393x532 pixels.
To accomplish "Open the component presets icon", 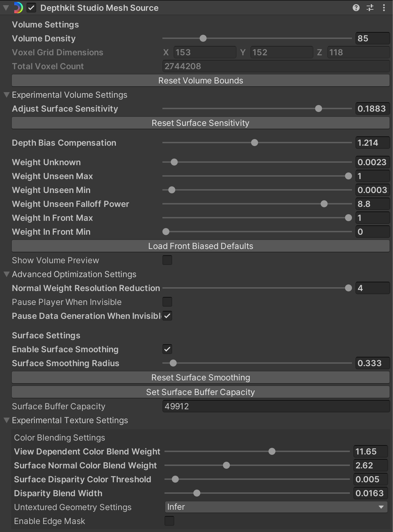I will coord(370,8).
